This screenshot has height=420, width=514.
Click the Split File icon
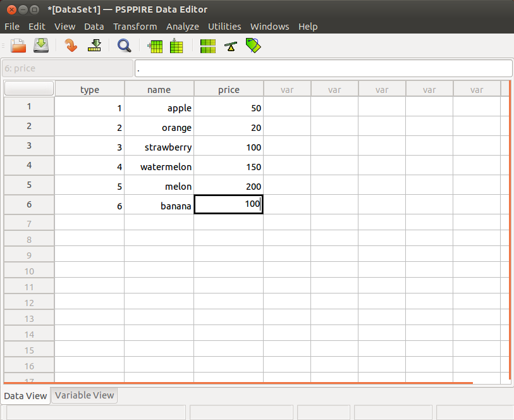[x=207, y=46]
